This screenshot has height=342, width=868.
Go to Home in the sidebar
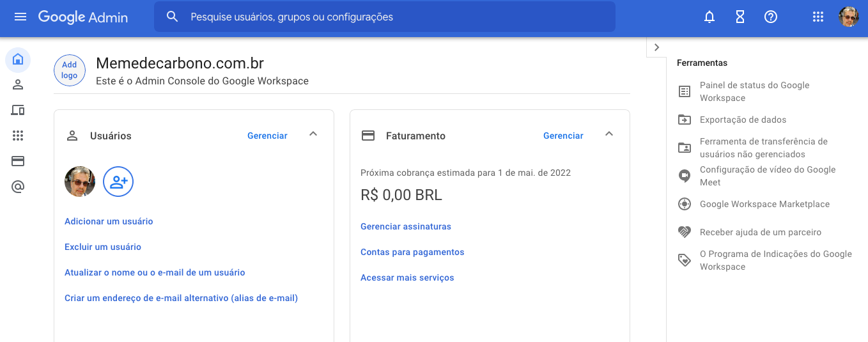pyautogui.click(x=18, y=59)
